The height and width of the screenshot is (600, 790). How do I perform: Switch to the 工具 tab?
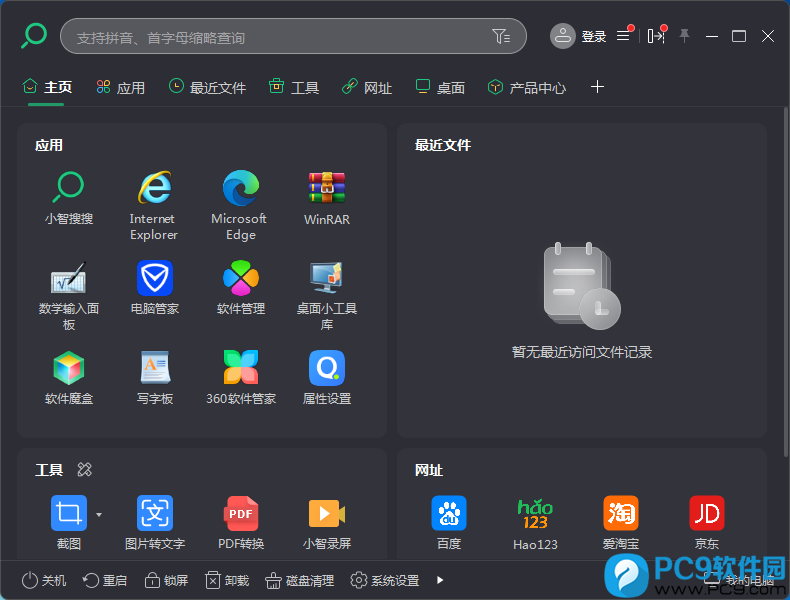coord(294,87)
